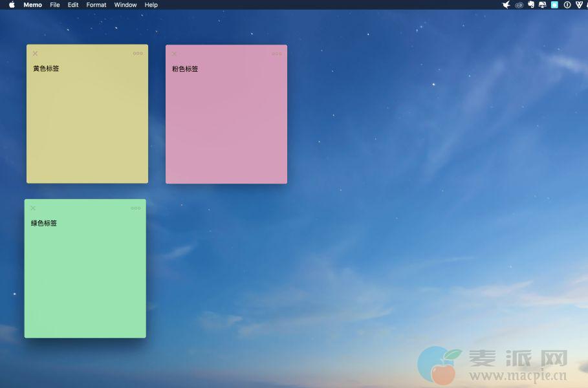Close the pink note with its X icon
This screenshot has width=588, height=388.
tap(174, 54)
